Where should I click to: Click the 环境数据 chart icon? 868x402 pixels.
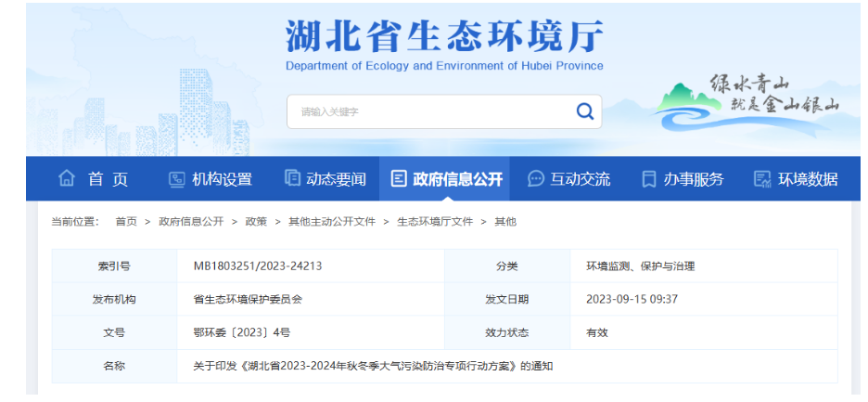[762, 179]
